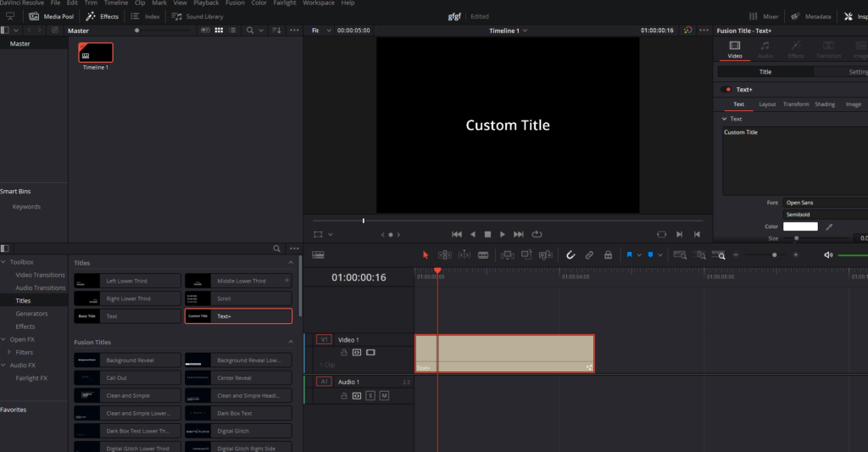
Task: Select the Text+ clip on Video 1
Action: click(504, 354)
